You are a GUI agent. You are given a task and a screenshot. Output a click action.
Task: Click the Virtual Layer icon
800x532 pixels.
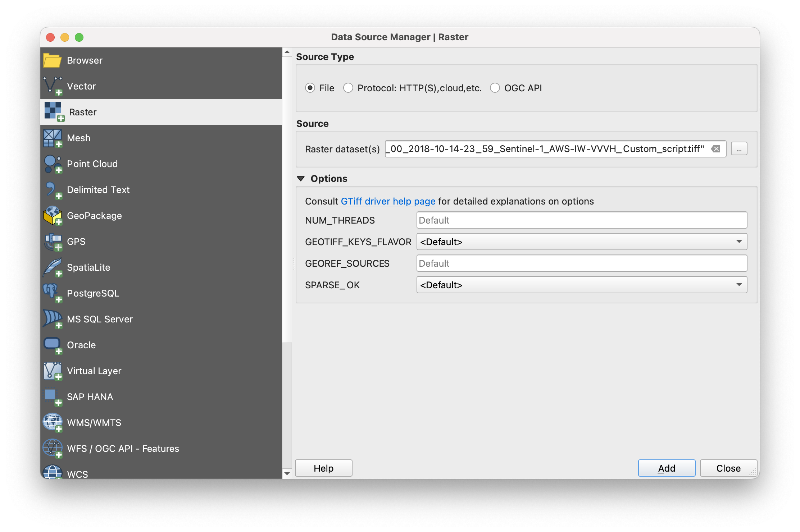coord(53,371)
